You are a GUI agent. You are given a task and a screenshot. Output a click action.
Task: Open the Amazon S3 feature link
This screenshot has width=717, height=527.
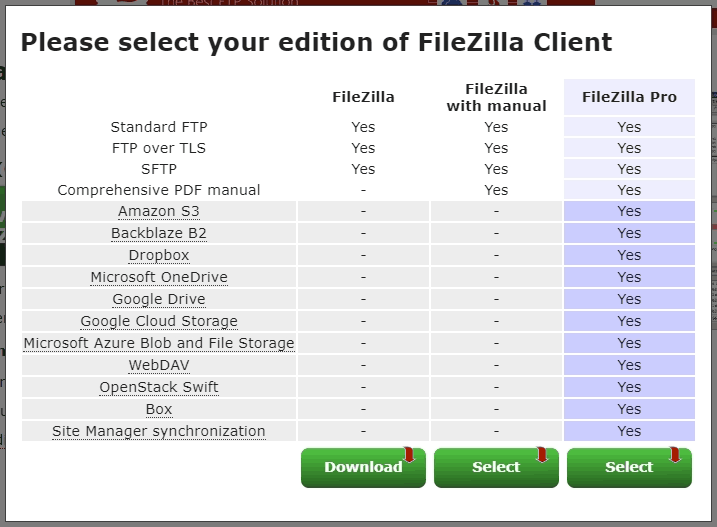click(x=159, y=211)
